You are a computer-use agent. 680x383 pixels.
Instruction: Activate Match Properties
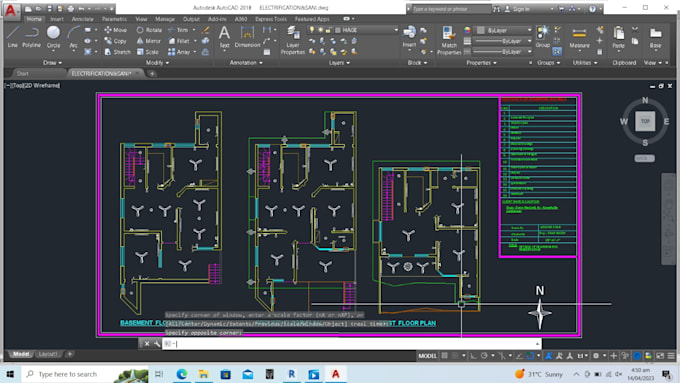[449, 40]
